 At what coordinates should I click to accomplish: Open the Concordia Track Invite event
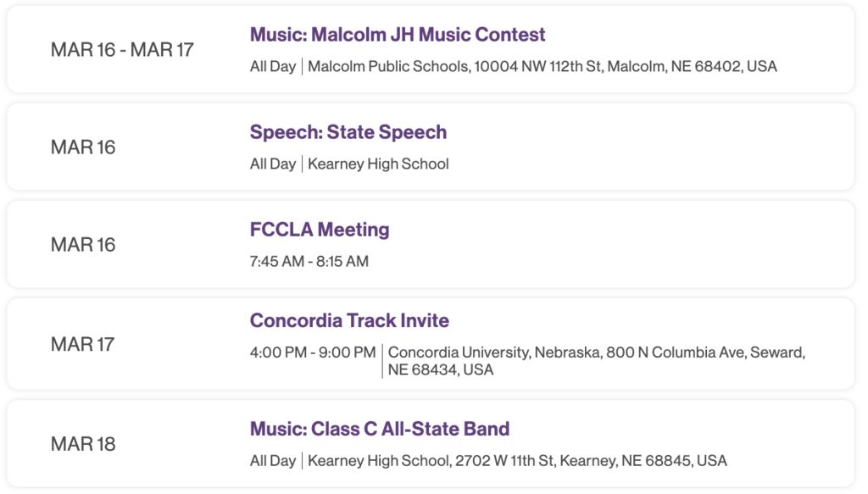349,320
